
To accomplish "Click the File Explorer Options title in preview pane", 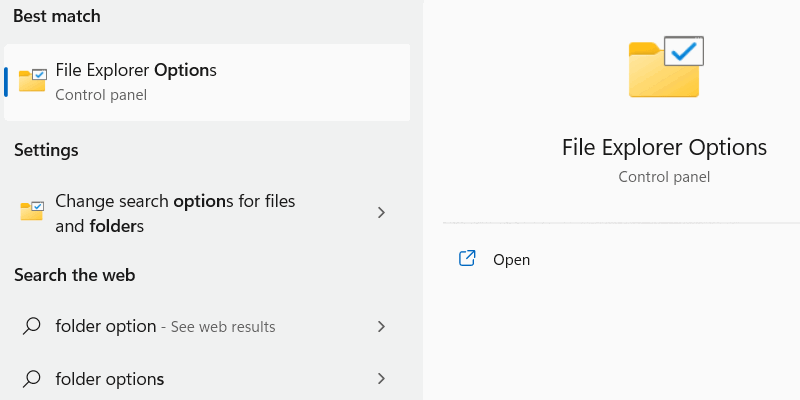I will click(x=664, y=147).
